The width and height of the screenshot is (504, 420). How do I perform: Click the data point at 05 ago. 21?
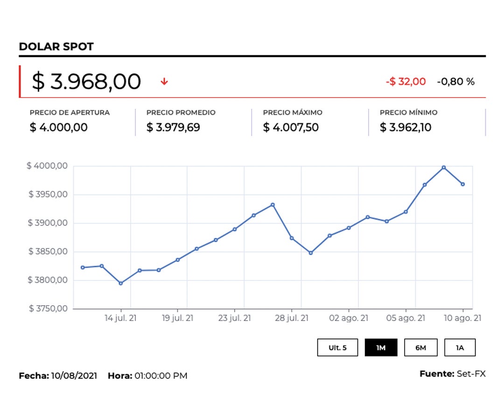406,212
